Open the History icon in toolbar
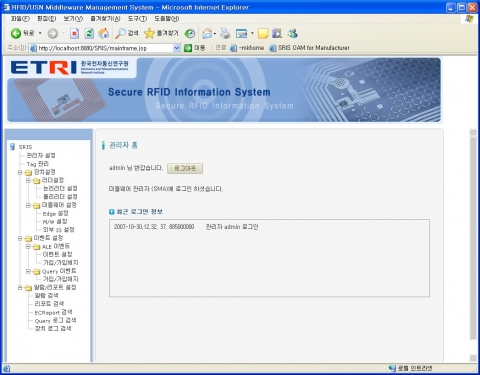Screen dimensions: 480x375 [190, 33]
